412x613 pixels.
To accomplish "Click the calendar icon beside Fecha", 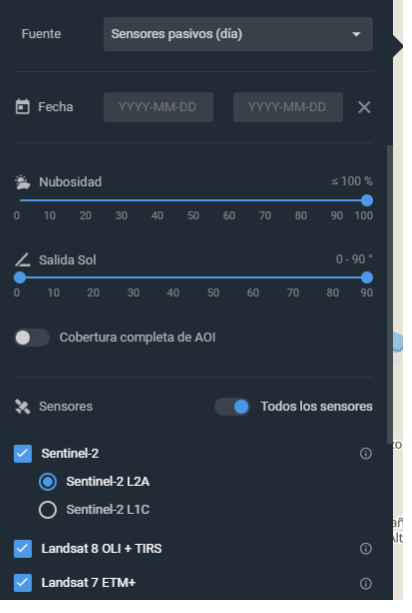I will [22, 107].
